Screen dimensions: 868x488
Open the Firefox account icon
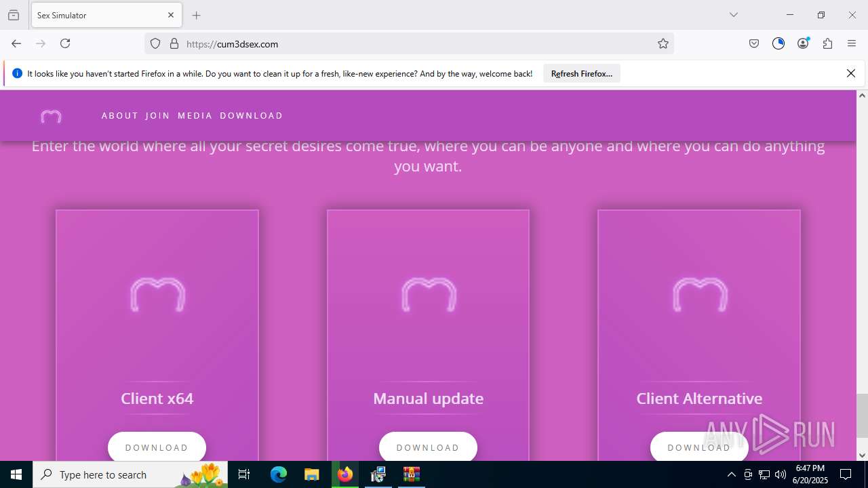click(803, 43)
